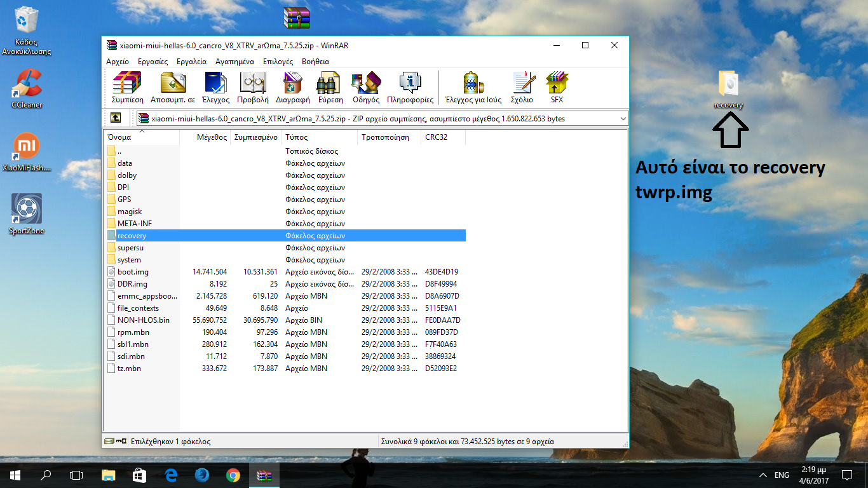Show archive Πληροφορίες (Info)
Image resolution: width=868 pixels, height=488 pixels.
[410, 87]
